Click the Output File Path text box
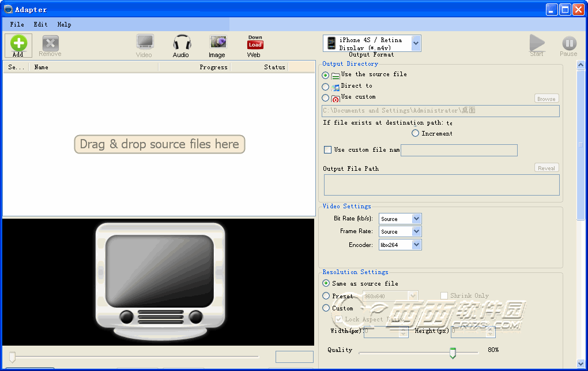The height and width of the screenshot is (371, 588). 441,185
